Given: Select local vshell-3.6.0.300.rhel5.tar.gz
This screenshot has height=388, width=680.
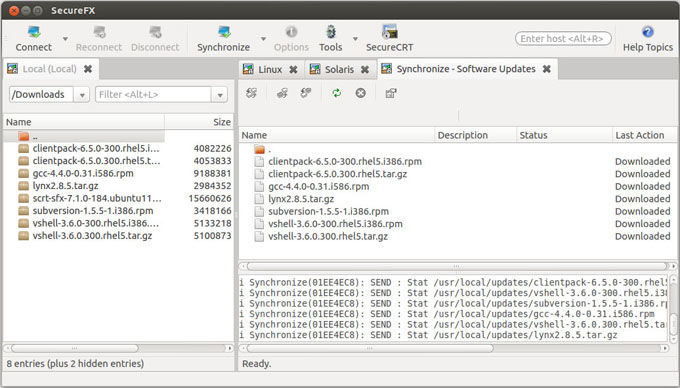Looking at the screenshot, I should tap(92, 236).
